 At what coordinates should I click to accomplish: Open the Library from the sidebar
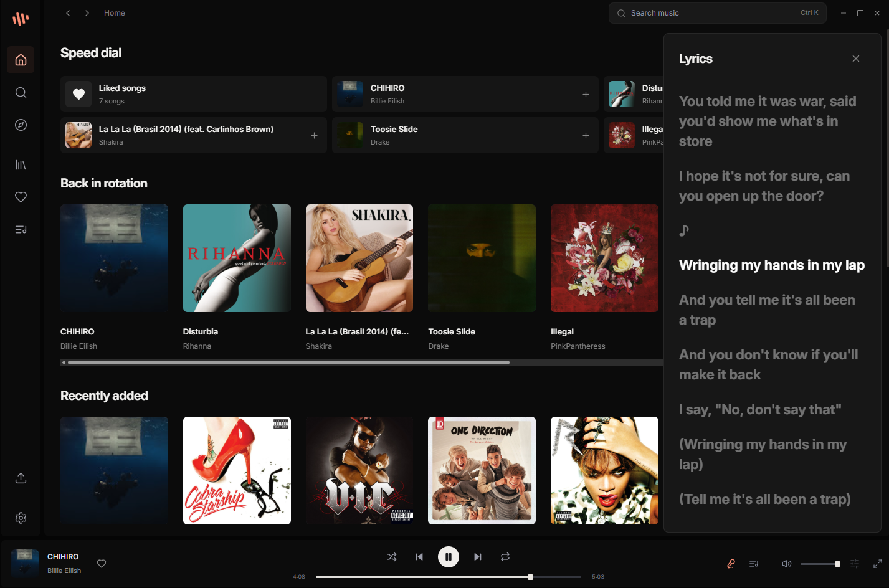pyautogui.click(x=21, y=165)
